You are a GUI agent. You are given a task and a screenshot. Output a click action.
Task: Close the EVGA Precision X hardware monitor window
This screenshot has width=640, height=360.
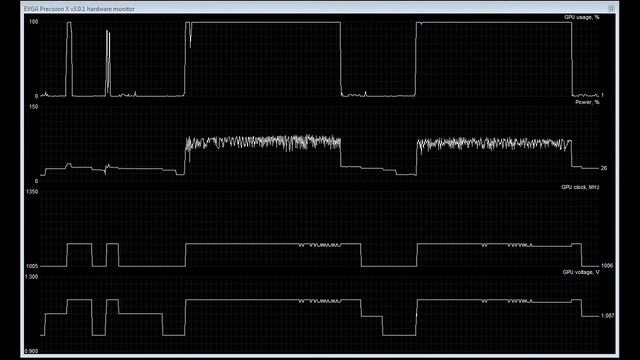point(611,9)
